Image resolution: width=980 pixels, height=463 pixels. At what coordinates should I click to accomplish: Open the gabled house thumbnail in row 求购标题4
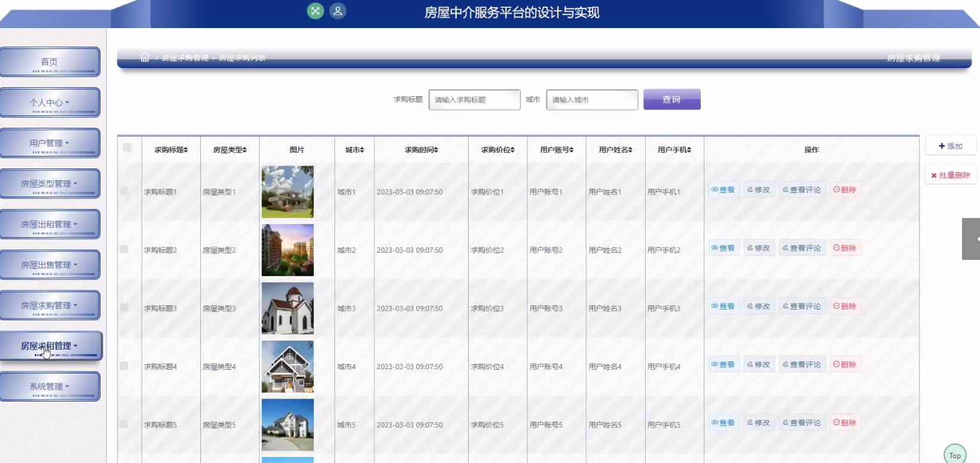coord(288,366)
